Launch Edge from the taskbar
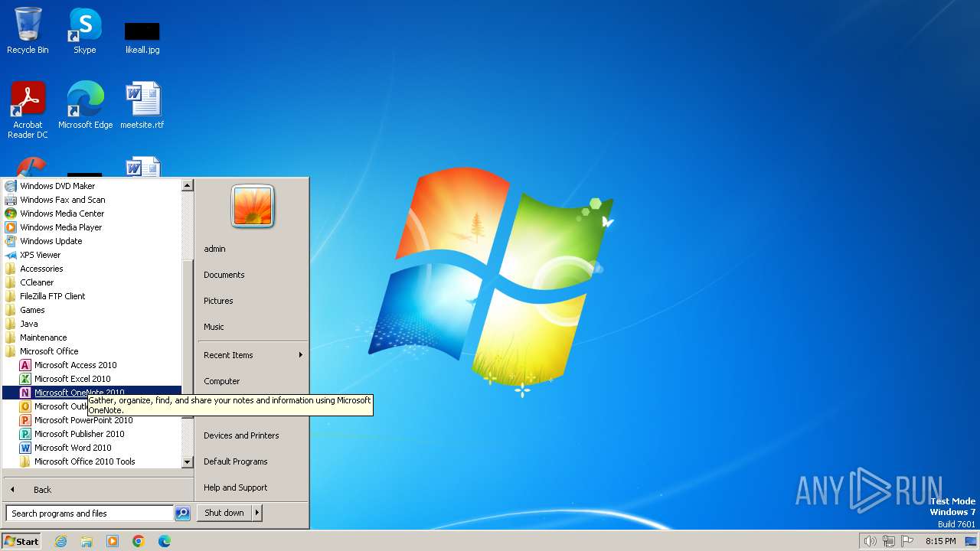980x551 pixels. [165, 541]
